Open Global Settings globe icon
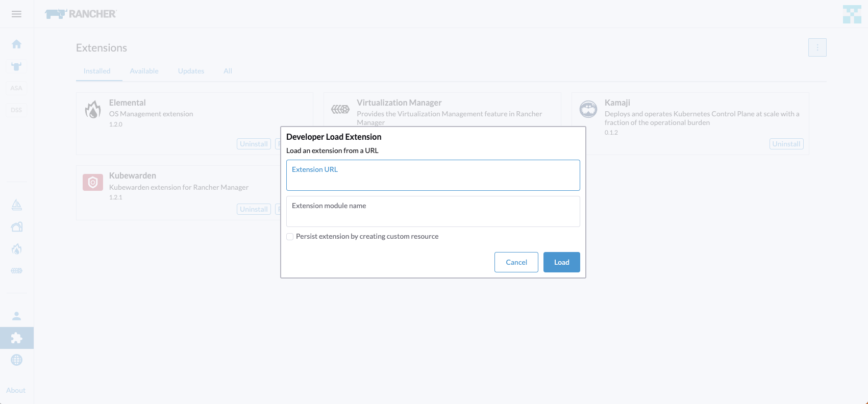This screenshot has width=868, height=404. [16, 360]
